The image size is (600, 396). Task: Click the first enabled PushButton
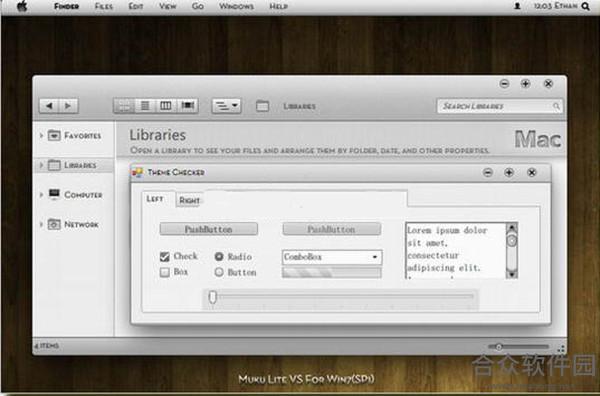coord(209,229)
